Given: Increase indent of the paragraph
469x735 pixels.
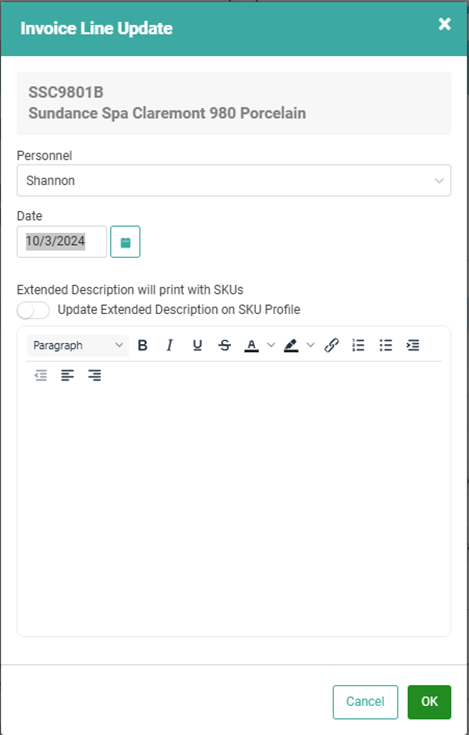Looking at the screenshot, I should click(x=413, y=345).
